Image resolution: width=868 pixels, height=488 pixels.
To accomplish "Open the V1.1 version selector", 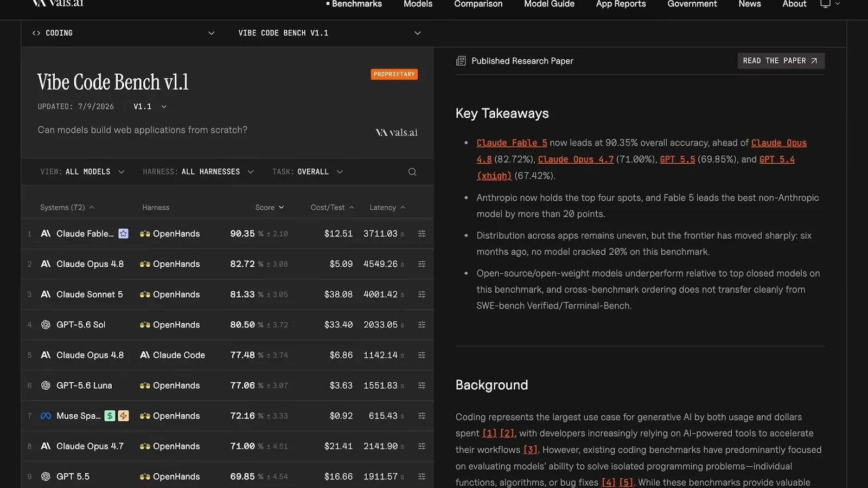I will (x=150, y=107).
